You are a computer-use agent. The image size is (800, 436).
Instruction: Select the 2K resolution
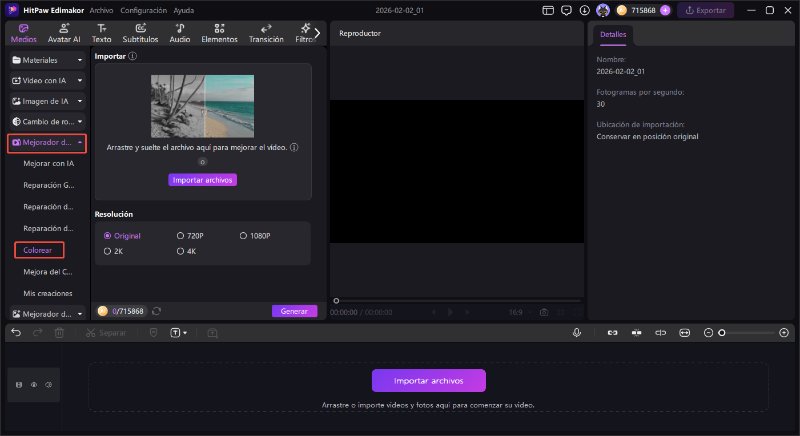pos(113,251)
